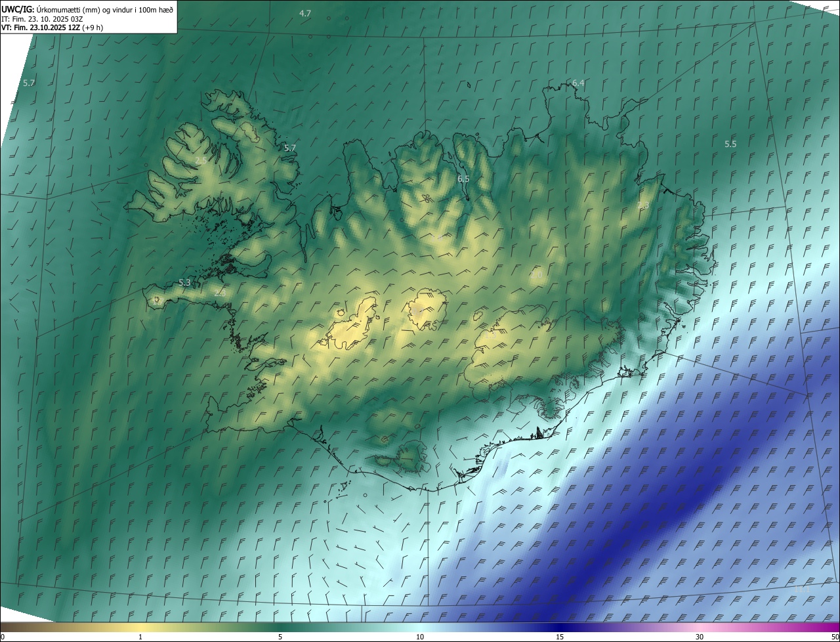This screenshot has height=642, width=840.
Task: Click the valid time line "VT: Fim. 23.10.2025 12Z (+9 h)"
Action: pos(52,28)
